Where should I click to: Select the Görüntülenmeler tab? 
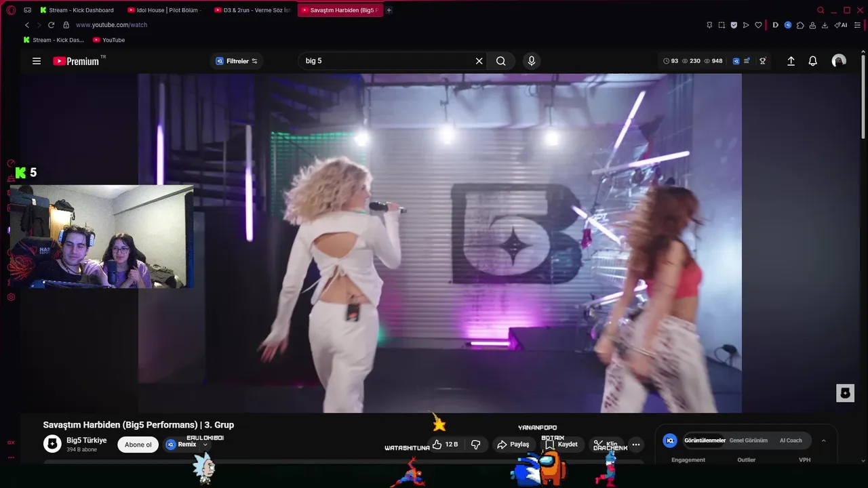pyautogui.click(x=705, y=441)
